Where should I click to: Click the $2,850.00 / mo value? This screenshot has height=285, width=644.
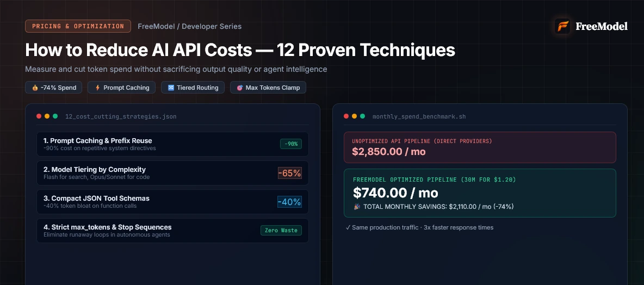[388, 152]
